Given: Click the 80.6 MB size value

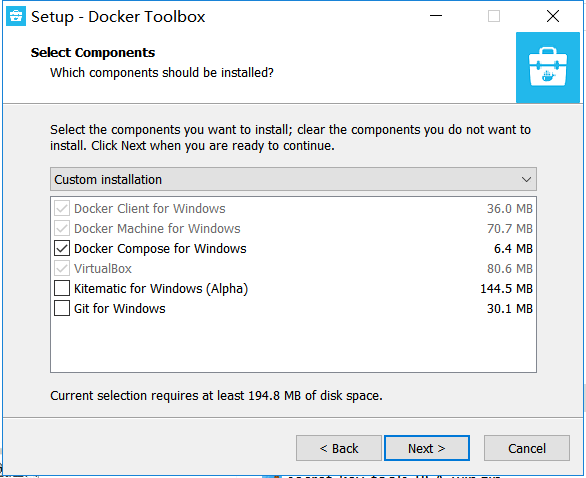Looking at the screenshot, I should [510, 269].
